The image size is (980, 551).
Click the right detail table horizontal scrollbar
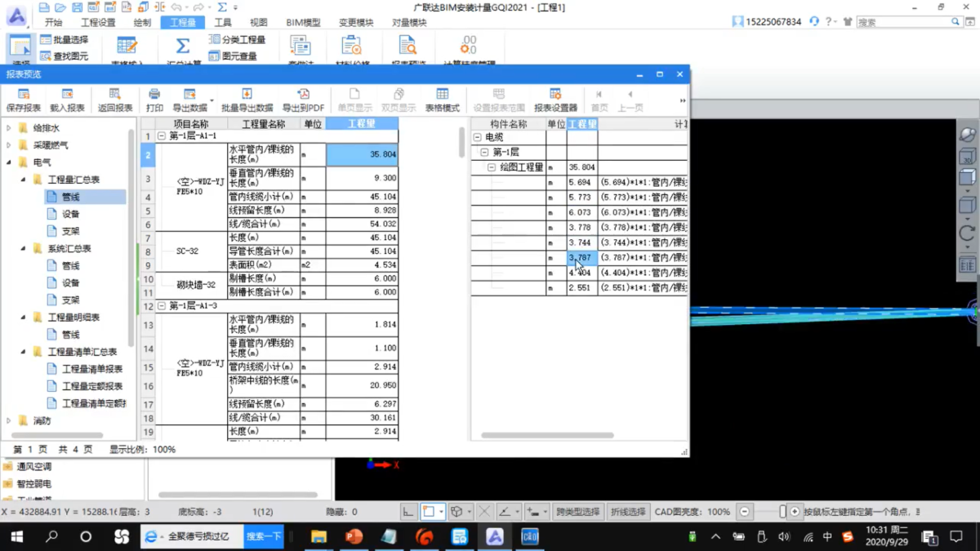coord(547,436)
